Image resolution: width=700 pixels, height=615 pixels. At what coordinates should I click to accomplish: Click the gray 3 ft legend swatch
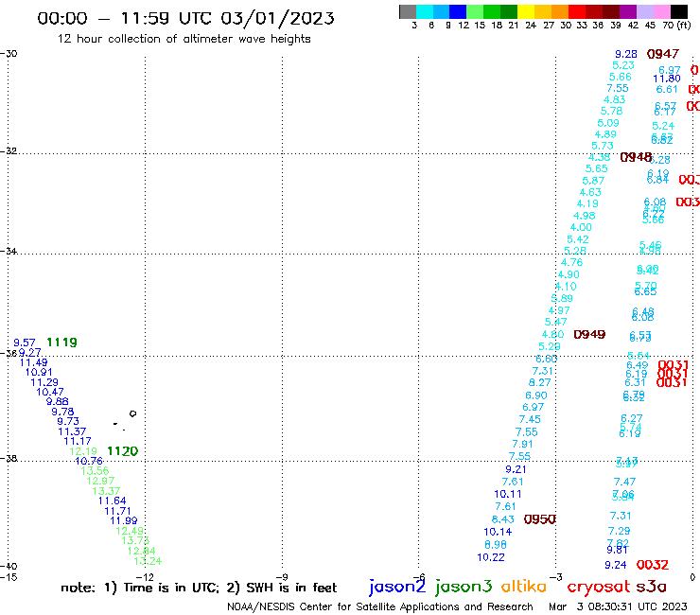(x=408, y=11)
